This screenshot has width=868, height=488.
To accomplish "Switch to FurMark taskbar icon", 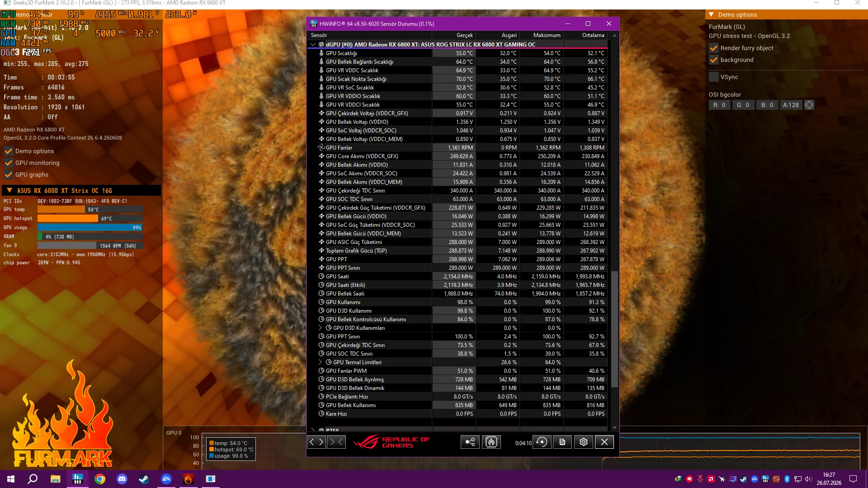I will [x=189, y=479].
